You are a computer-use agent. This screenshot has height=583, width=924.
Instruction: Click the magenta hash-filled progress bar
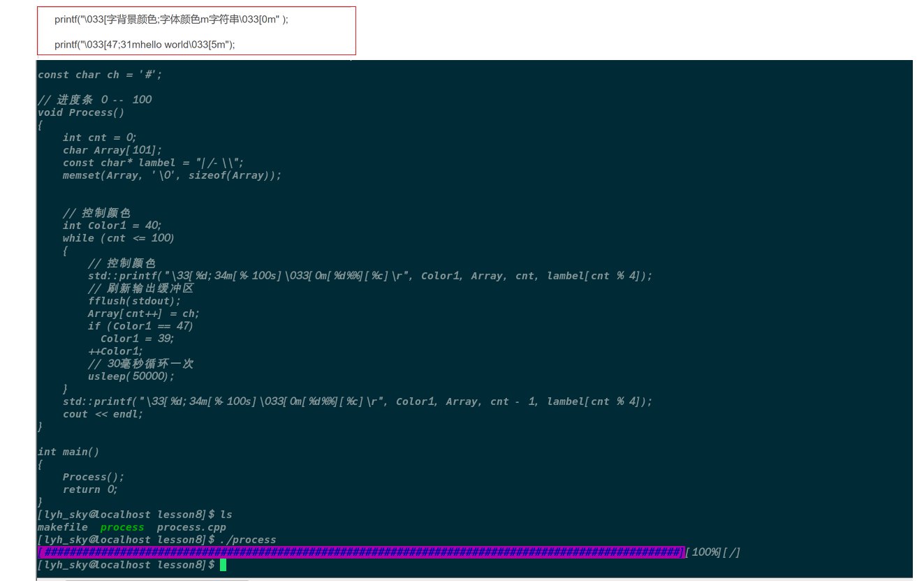coord(361,552)
